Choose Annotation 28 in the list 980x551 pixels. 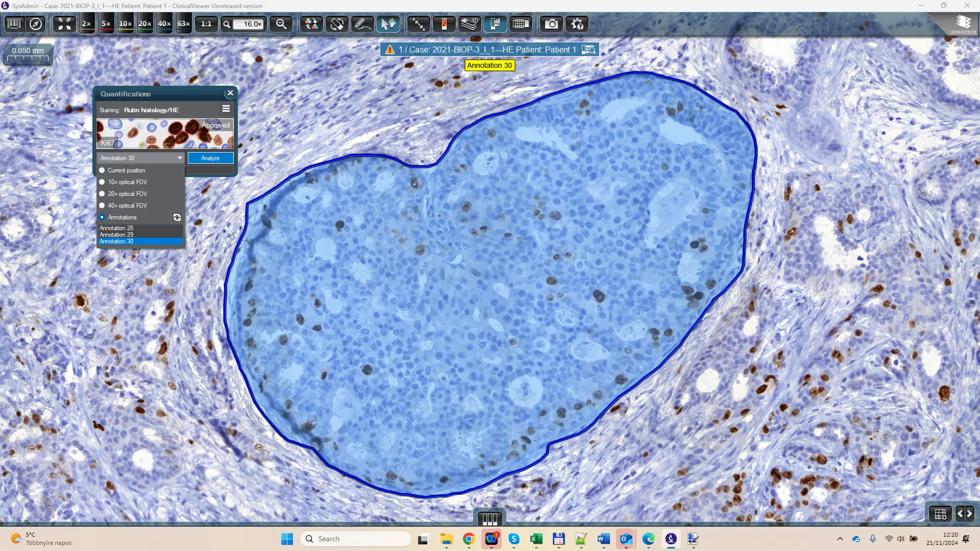(140, 228)
